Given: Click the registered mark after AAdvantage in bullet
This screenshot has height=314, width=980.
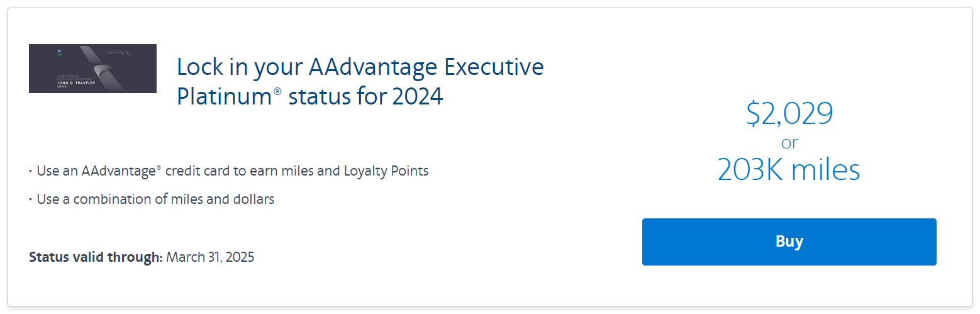Looking at the screenshot, I should click(x=159, y=168).
